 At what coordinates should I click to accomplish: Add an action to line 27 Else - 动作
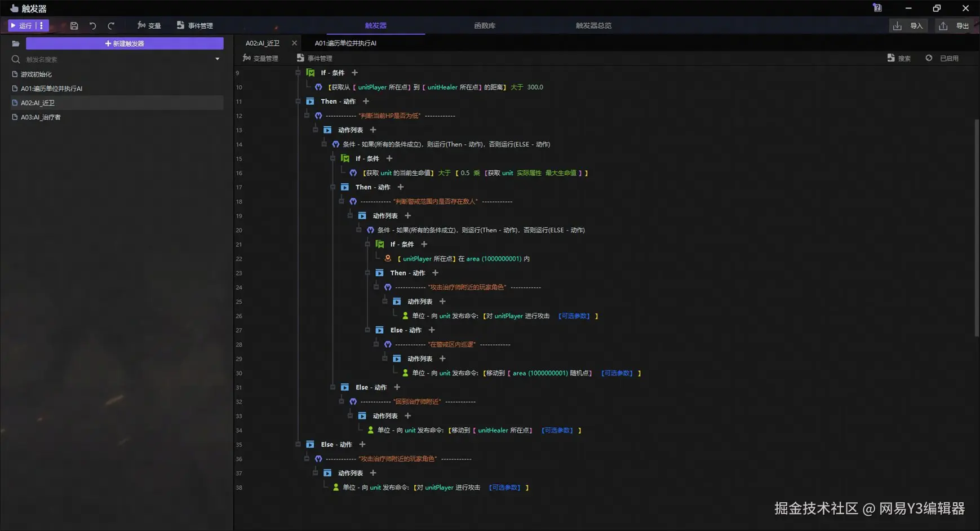(432, 330)
